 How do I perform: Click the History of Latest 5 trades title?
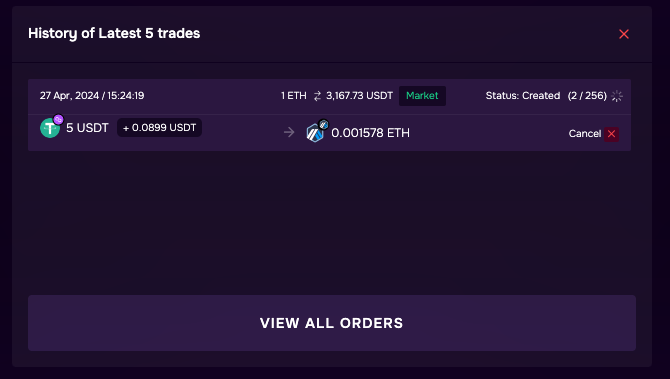[114, 33]
